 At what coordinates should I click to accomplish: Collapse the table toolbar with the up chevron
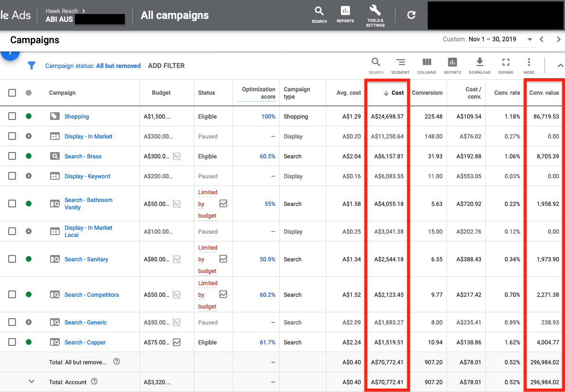[560, 66]
